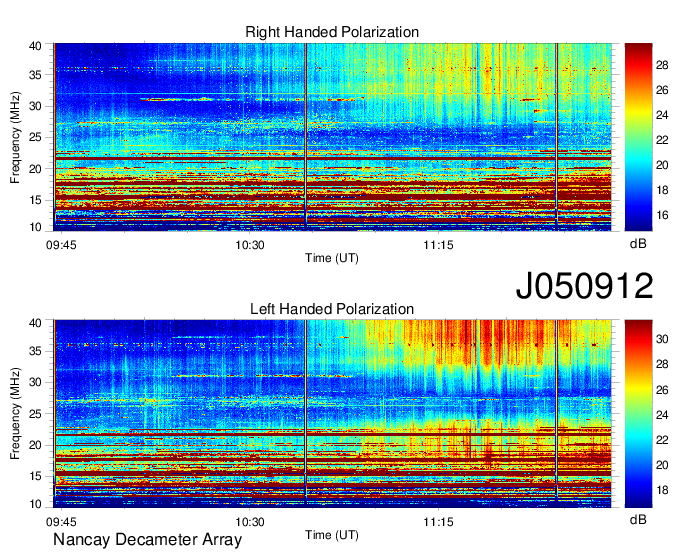The image size is (680, 552).
Task: Click the 20 dB value on Left Handed colorbar
Action: (662, 465)
